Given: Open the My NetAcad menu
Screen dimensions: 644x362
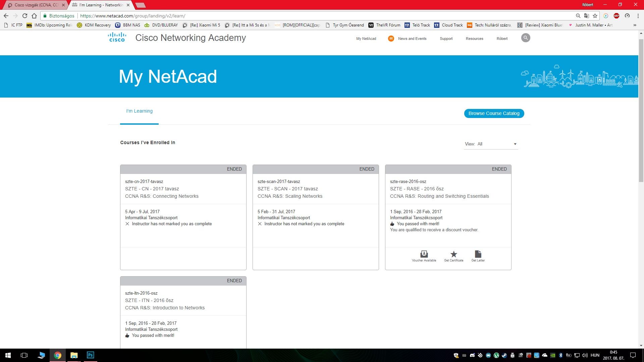Looking at the screenshot, I should (366, 39).
